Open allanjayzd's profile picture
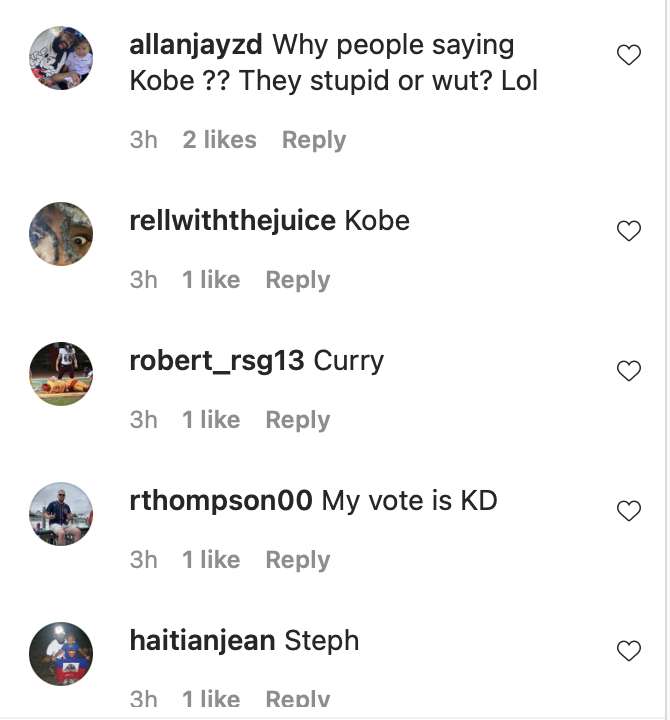The image size is (670, 720). pyautogui.click(x=62, y=57)
